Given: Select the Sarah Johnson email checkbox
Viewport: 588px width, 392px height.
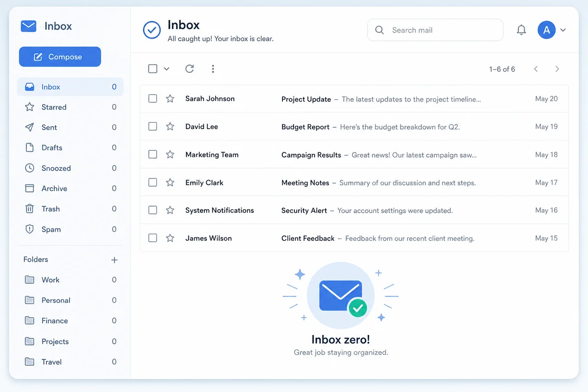Looking at the screenshot, I should 153,98.
